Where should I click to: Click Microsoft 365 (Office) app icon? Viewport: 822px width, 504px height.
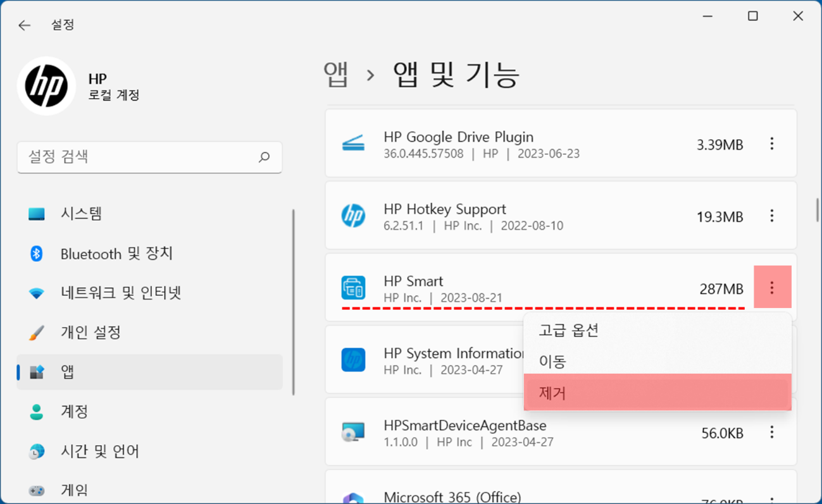353,498
